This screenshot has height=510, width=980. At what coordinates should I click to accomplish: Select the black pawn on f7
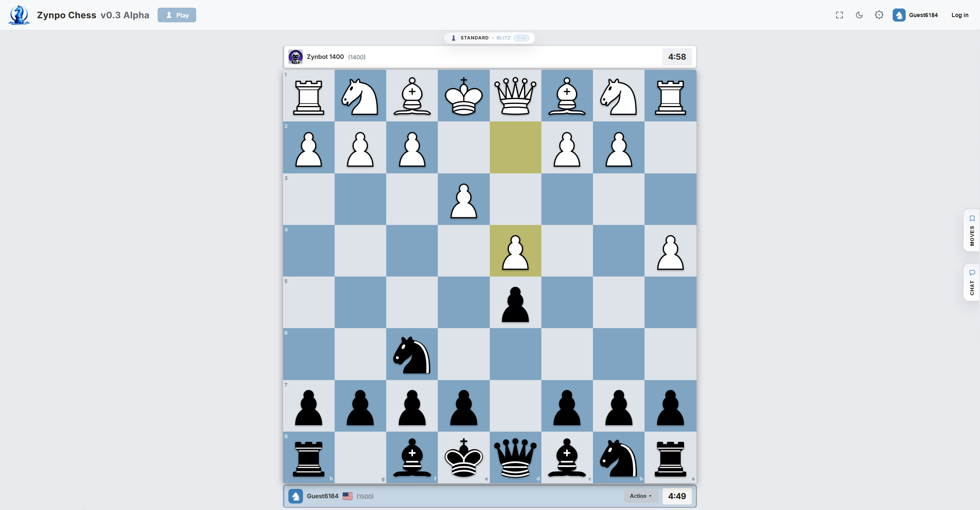(x=412, y=406)
